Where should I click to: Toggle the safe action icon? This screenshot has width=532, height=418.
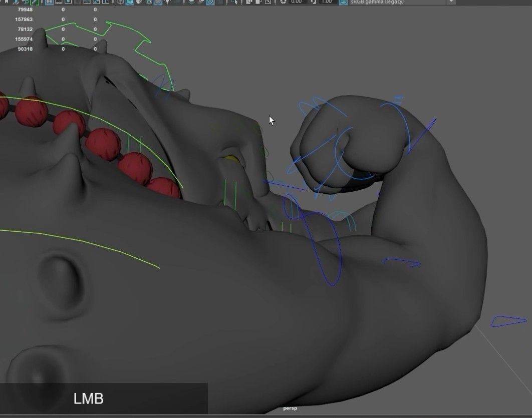[x=96, y=2]
